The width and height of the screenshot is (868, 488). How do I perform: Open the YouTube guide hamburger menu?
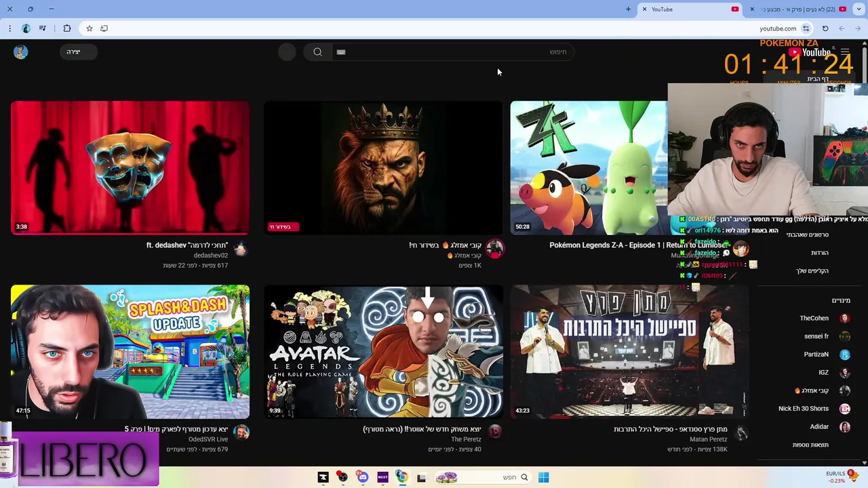844,52
